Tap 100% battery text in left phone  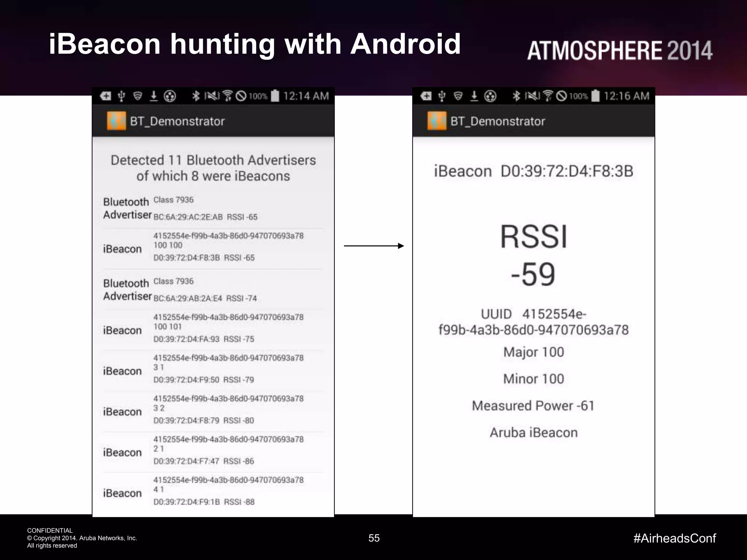pyautogui.click(x=258, y=96)
